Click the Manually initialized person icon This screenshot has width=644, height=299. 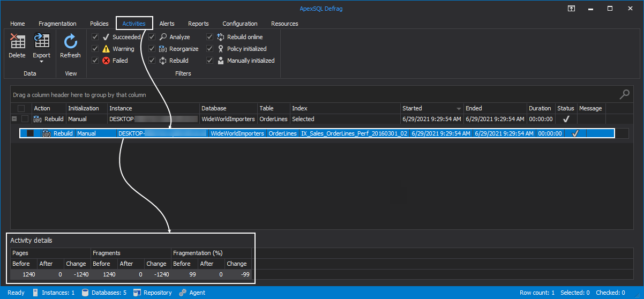(221, 61)
